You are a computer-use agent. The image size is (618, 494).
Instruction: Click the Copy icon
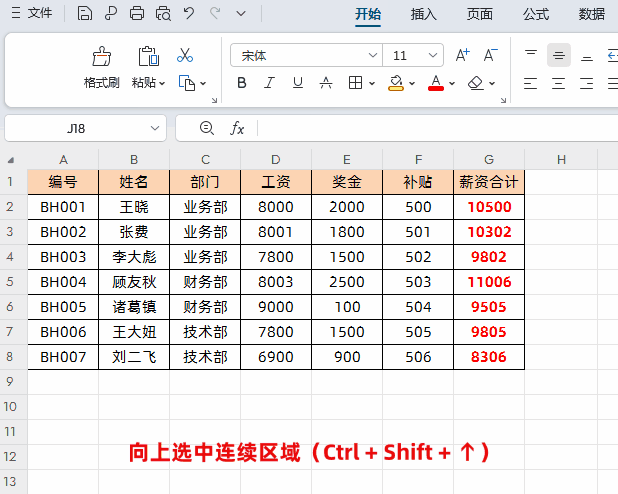(187, 83)
